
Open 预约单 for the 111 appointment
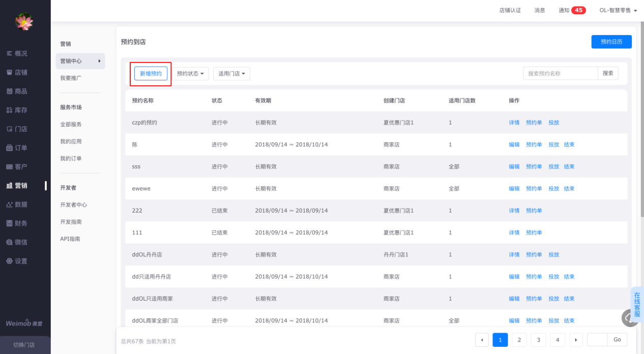pos(534,232)
